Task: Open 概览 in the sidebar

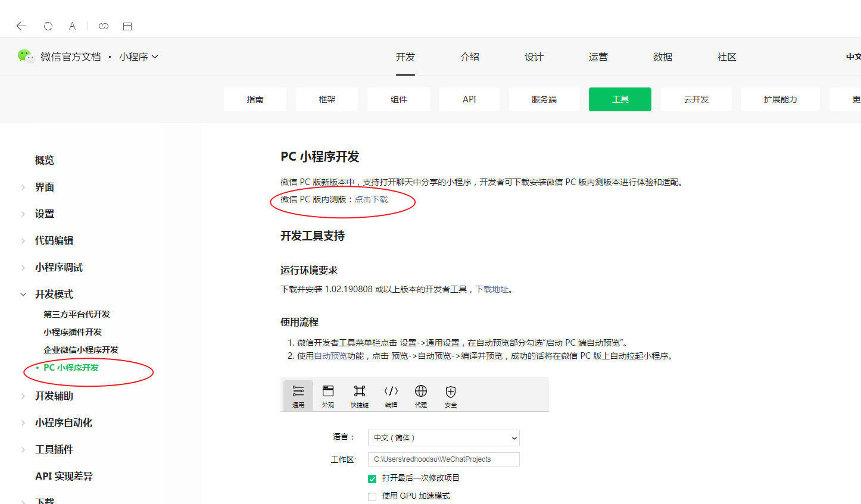Action: click(x=45, y=160)
